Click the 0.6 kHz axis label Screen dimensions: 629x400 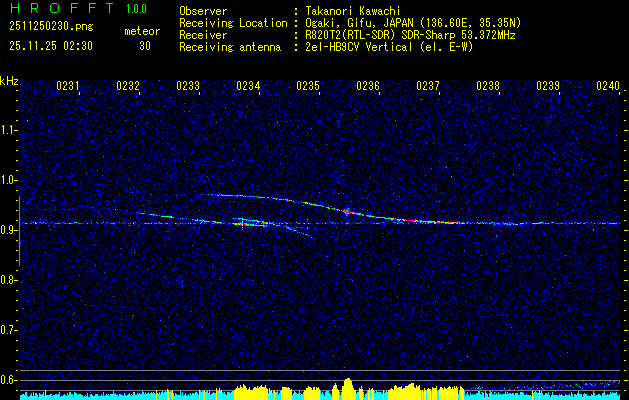7,380
